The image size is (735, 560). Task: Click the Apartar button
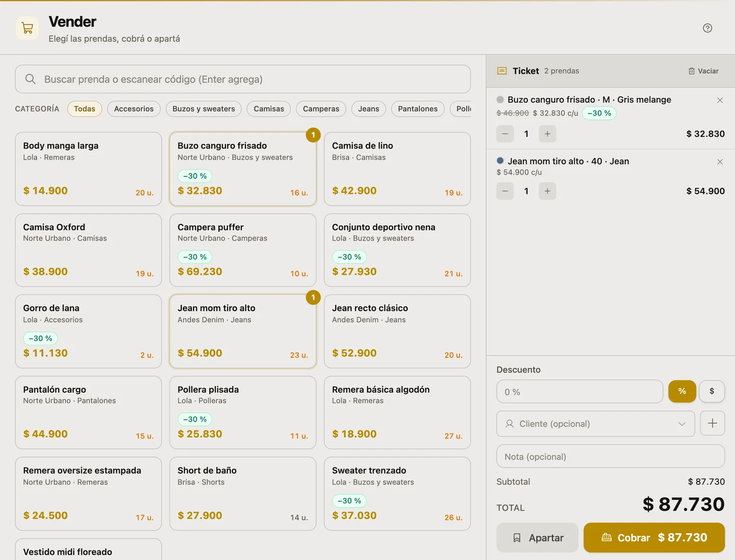(537, 538)
